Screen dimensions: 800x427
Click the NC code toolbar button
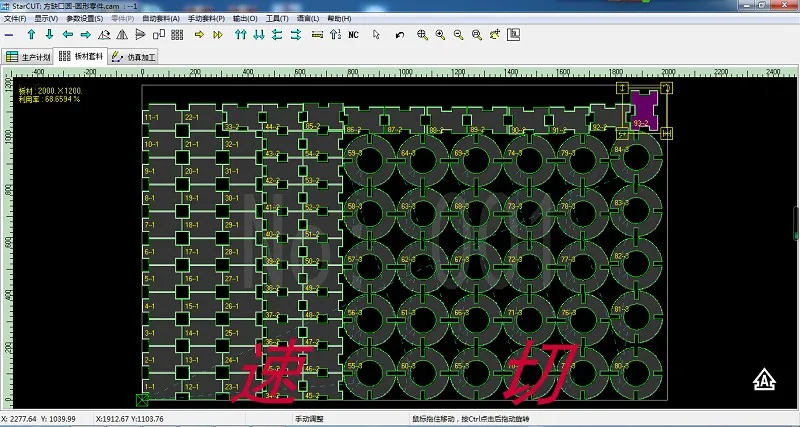coord(353,34)
